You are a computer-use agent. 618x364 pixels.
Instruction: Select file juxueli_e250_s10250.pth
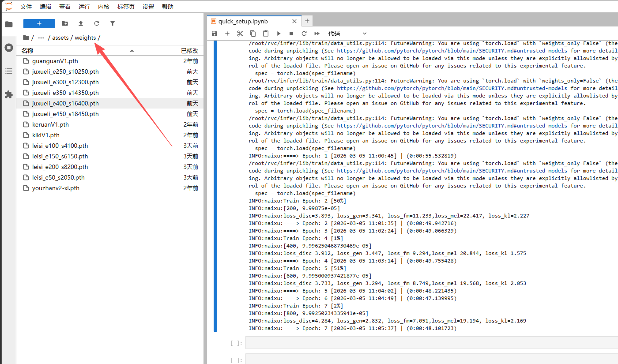[x=110, y=71]
